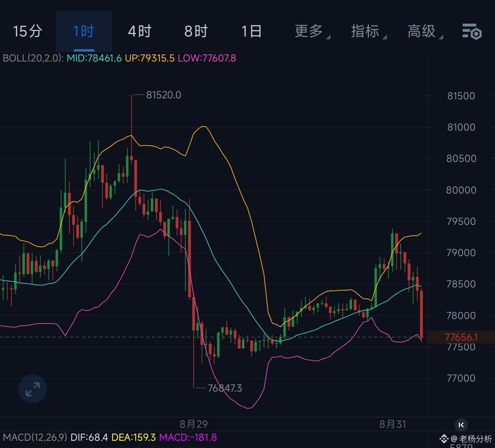Click the 76847.3 low price label
Screen dimensions: 495x448
pos(225,388)
